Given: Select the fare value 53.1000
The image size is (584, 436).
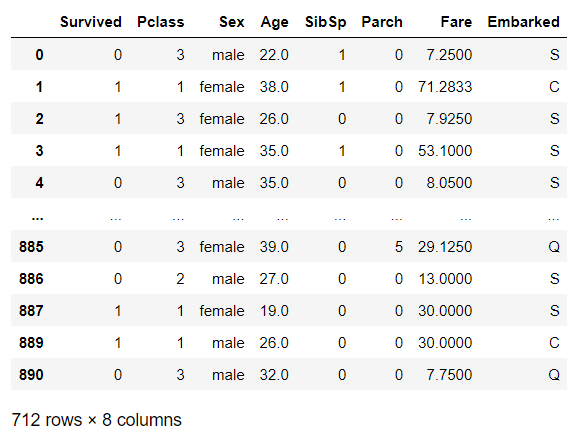Looking at the screenshot, I should pyautogui.click(x=445, y=151).
